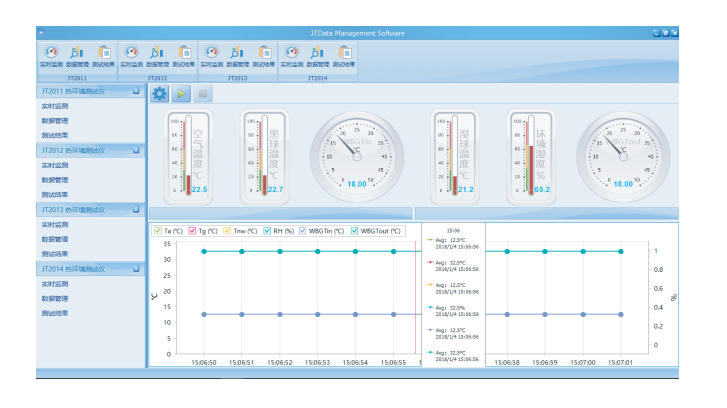Open 数据管理 icon in JT2012 ribbon group
Screen dimensions: 727x408
coord(156,54)
